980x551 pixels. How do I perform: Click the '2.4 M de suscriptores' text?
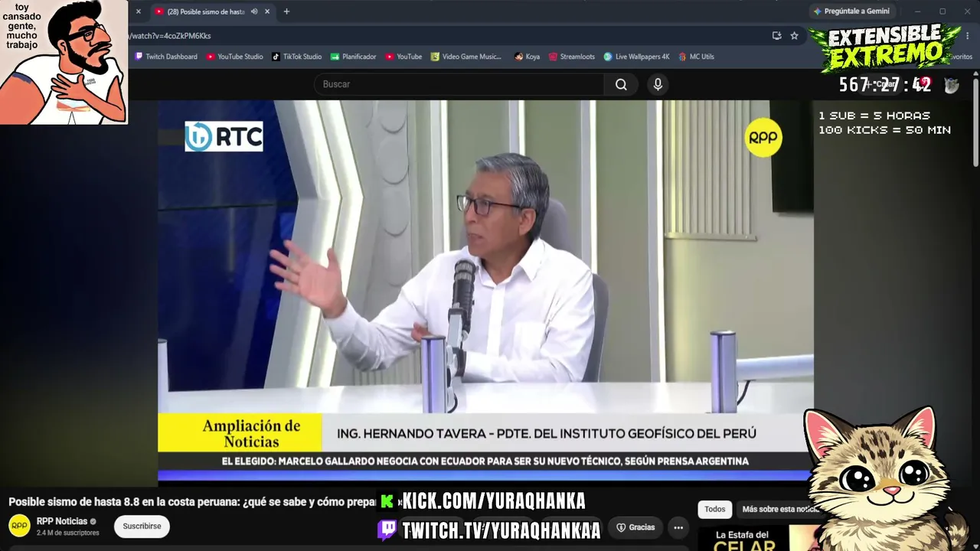click(68, 533)
